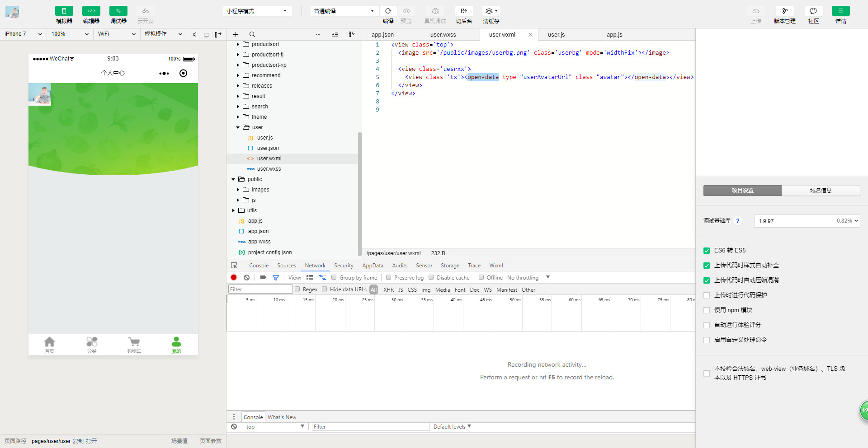Open the 普通编译 compile mode dropdown
868x448 pixels.
(x=344, y=11)
